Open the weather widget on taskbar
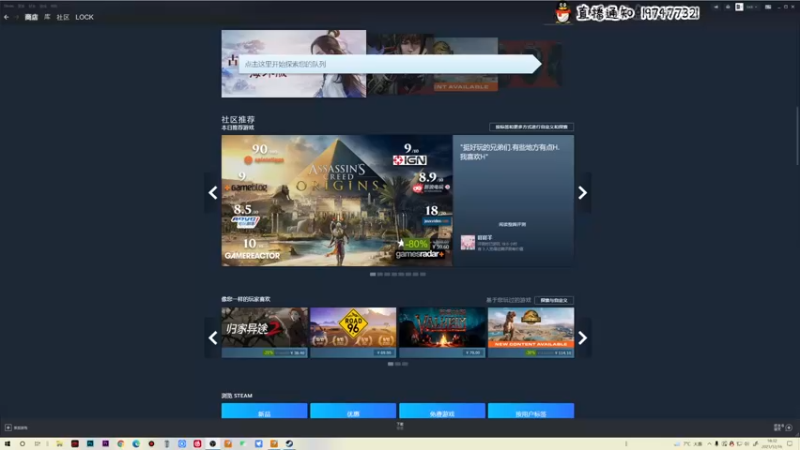The width and height of the screenshot is (800, 450). pyautogui.click(x=689, y=444)
